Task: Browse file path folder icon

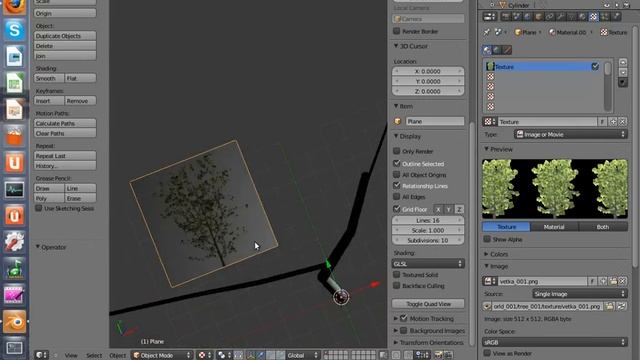Action: [x=610, y=306]
